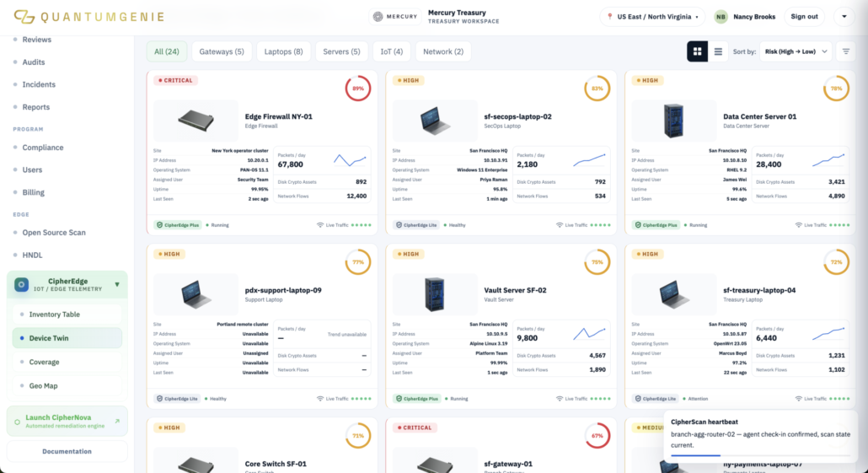
Task: Click Data Center Server 01 78% risk ring
Action: point(836,88)
